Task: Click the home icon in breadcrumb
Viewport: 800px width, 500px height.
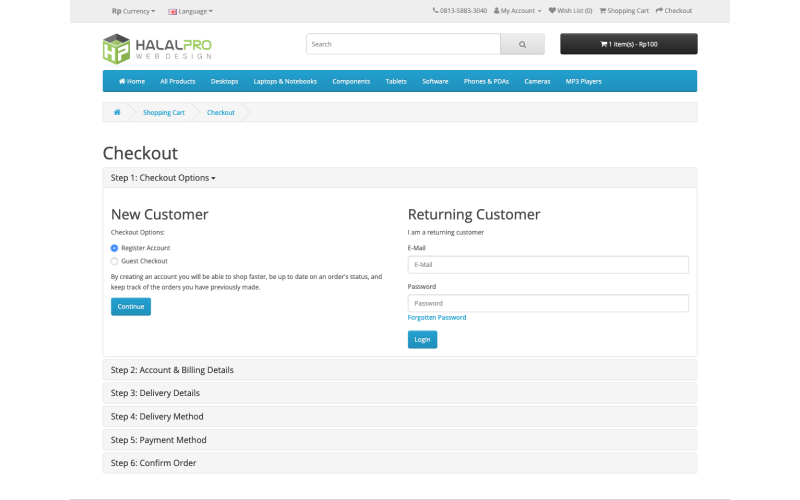Action: [117, 112]
